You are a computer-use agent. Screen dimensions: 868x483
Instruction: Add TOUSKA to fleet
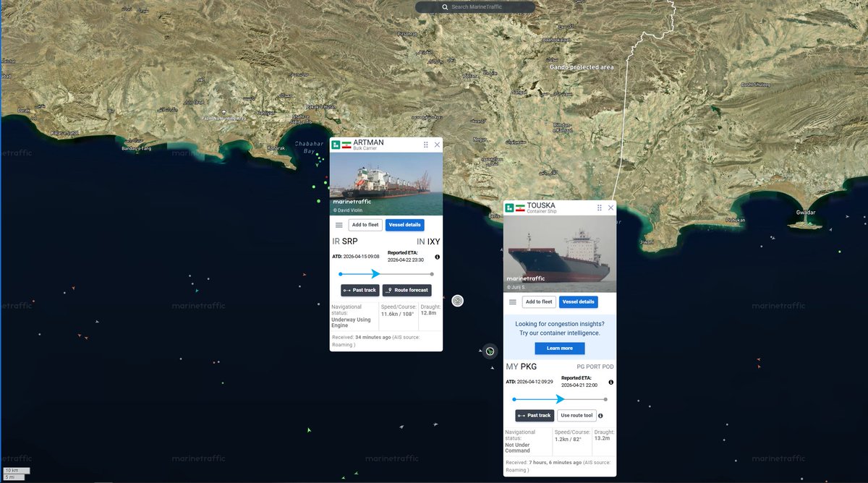point(539,302)
